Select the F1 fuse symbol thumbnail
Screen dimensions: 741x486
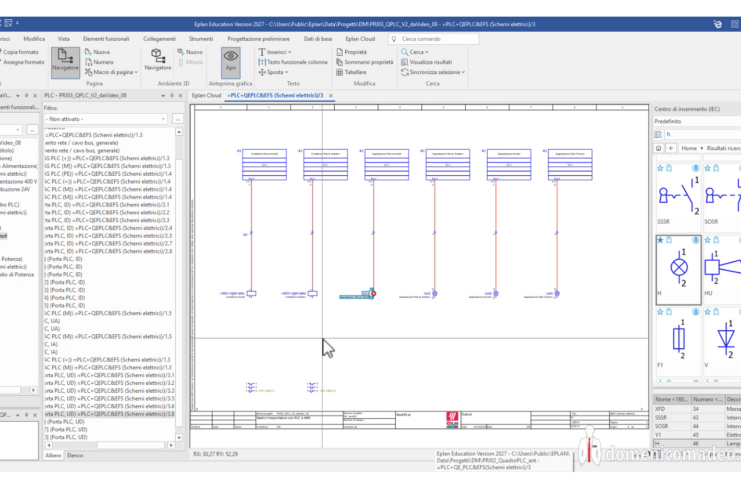point(678,341)
